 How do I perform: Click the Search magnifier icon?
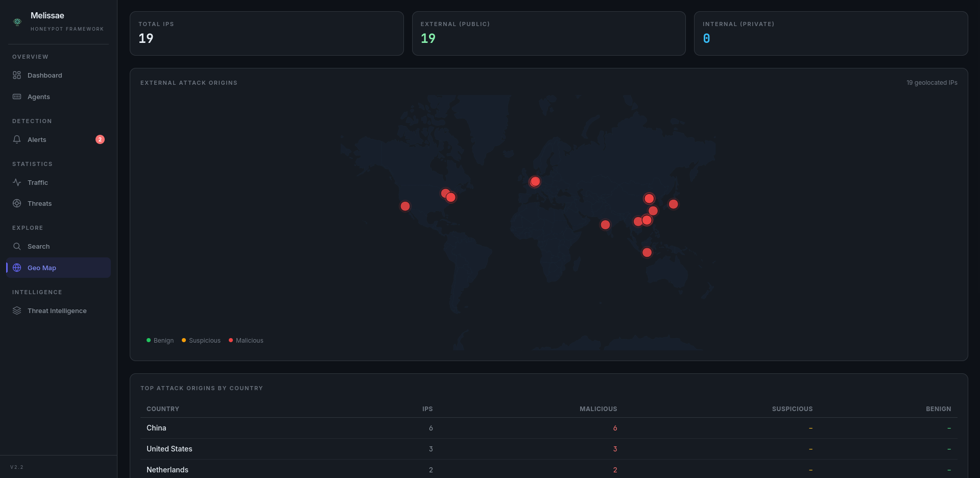[x=17, y=246]
